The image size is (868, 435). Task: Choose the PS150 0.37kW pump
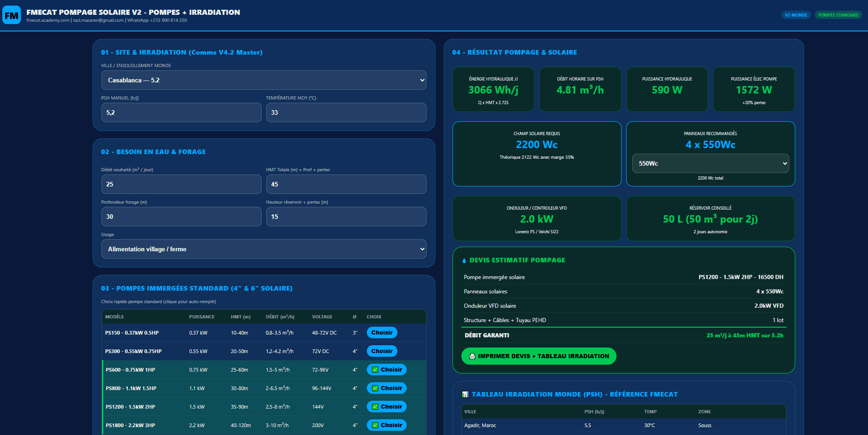click(382, 333)
